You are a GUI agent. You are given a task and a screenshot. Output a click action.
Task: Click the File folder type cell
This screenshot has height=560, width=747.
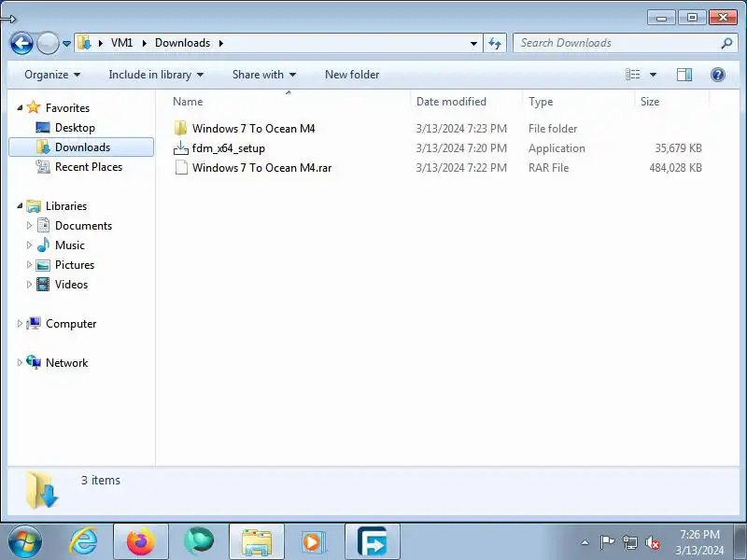[553, 129]
